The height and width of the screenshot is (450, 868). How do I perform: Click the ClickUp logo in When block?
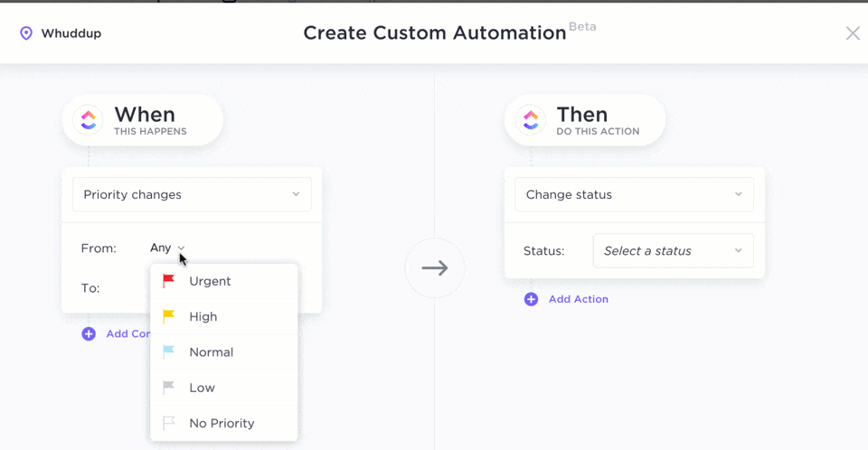89,119
